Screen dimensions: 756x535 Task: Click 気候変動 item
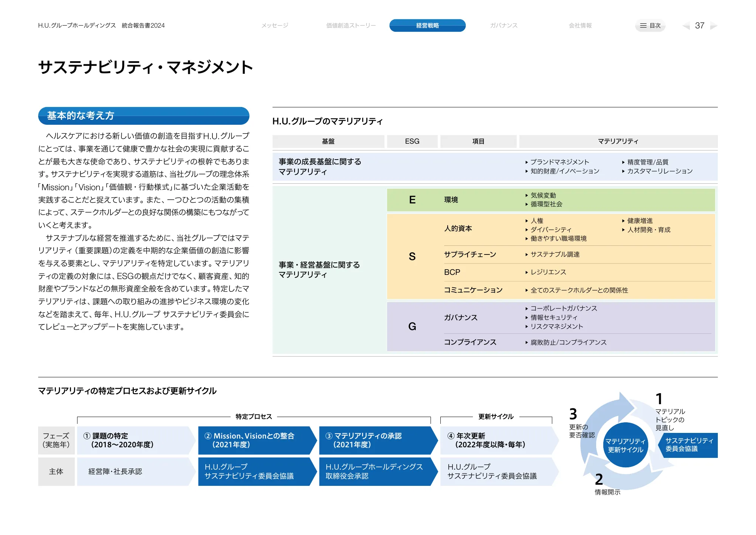pyautogui.click(x=541, y=195)
